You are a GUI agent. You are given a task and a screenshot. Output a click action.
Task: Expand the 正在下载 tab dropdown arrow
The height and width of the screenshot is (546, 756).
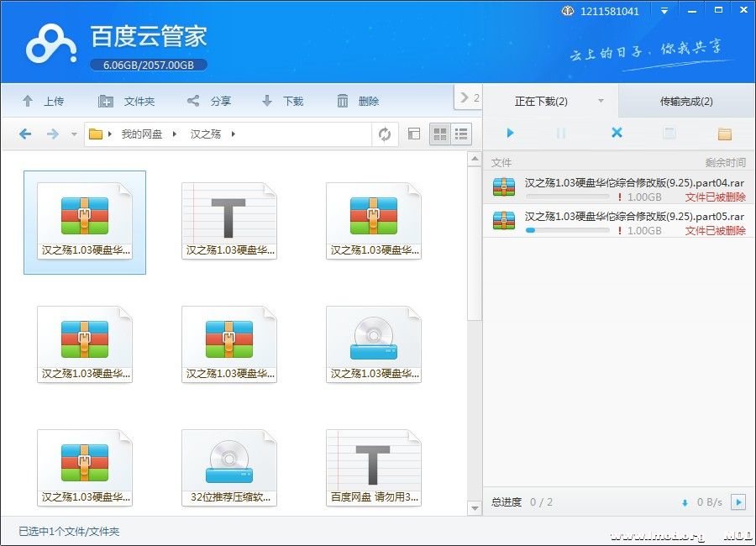pyautogui.click(x=601, y=102)
